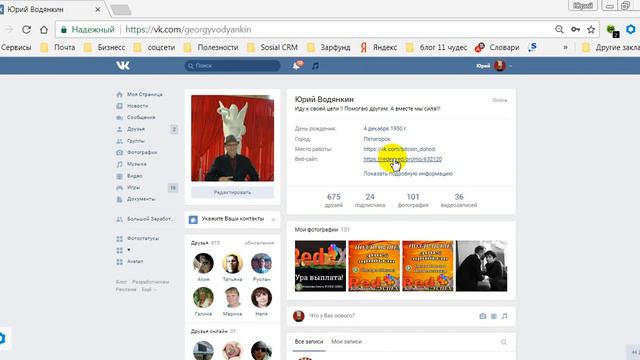Screen dimensions: 640x360
Task: Open the 36 видеозаписей counter
Action: [459, 200]
